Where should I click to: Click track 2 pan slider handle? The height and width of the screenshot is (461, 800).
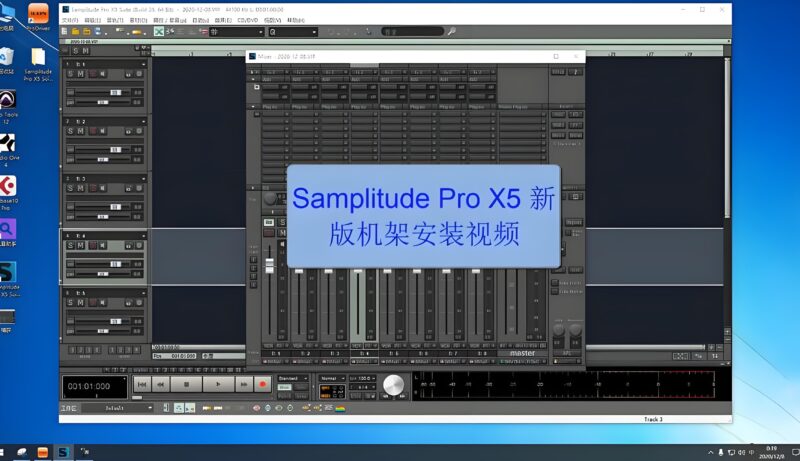coord(103,160)
